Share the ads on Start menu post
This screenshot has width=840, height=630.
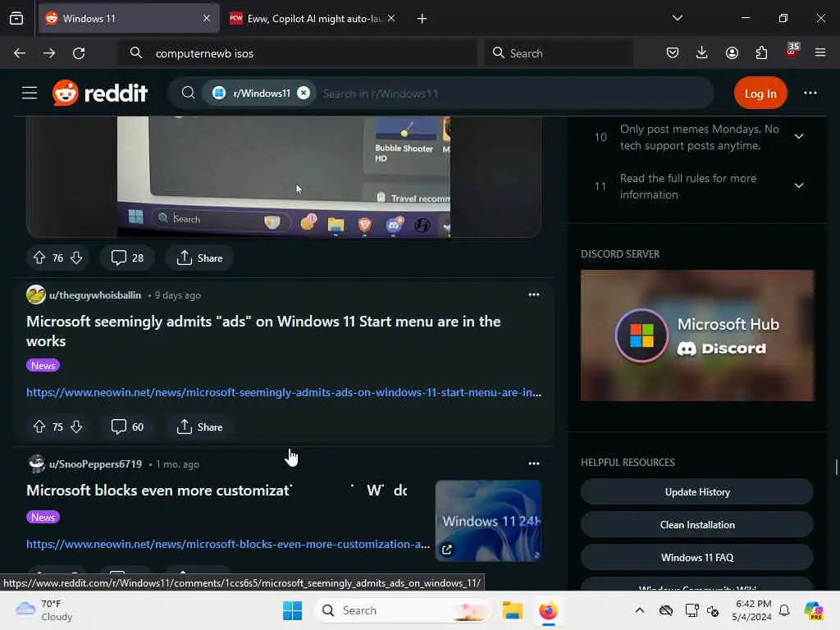click(x=199, y=427)
